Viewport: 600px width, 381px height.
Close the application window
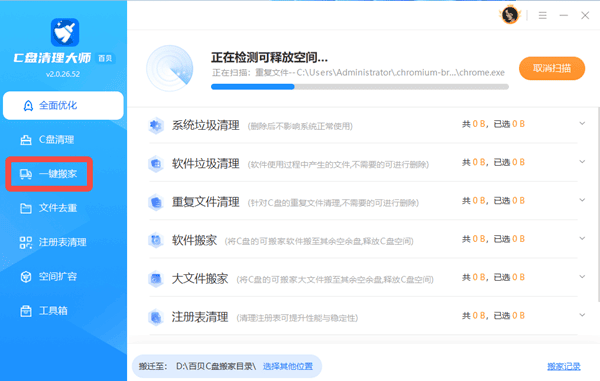click(585, 15)
